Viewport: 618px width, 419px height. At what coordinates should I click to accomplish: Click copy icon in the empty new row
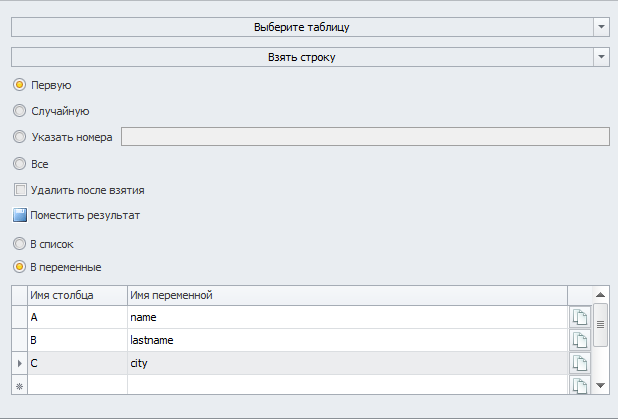coord(580,385)
